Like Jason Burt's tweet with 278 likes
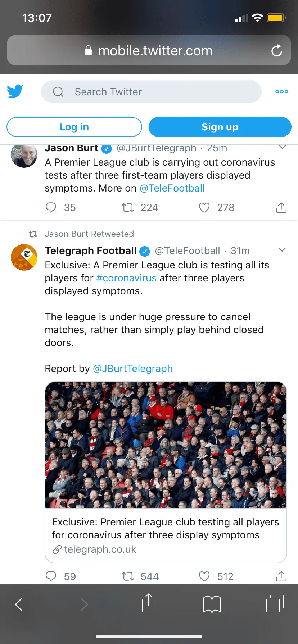 click(204, 207)
